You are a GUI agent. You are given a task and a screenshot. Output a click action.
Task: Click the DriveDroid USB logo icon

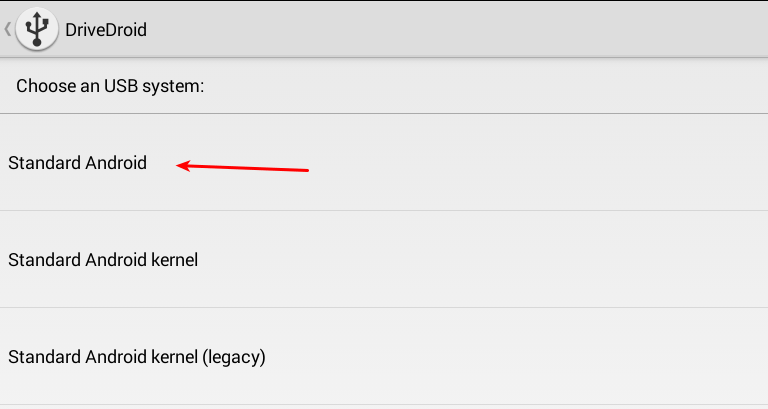pyautogui.click(x=37, y=29)
